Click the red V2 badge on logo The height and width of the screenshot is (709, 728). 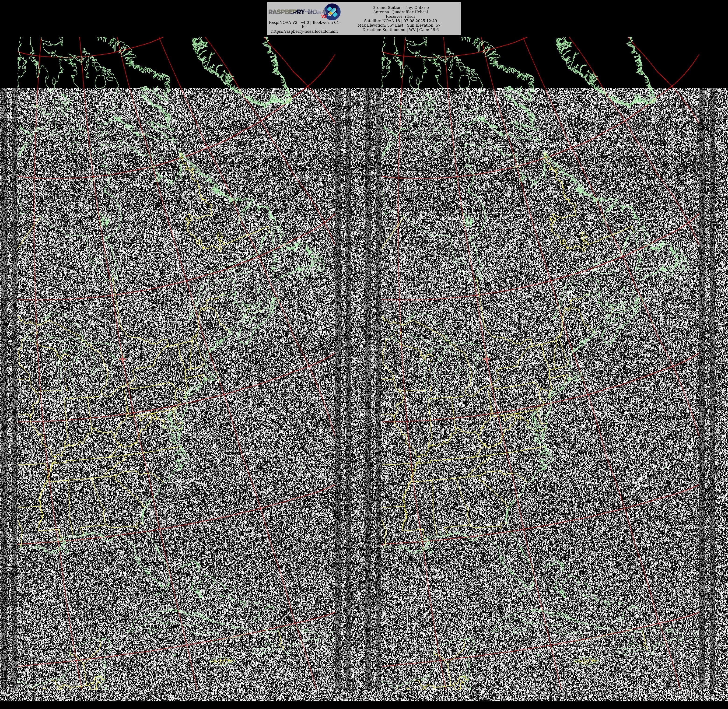(x=324, y=16)
